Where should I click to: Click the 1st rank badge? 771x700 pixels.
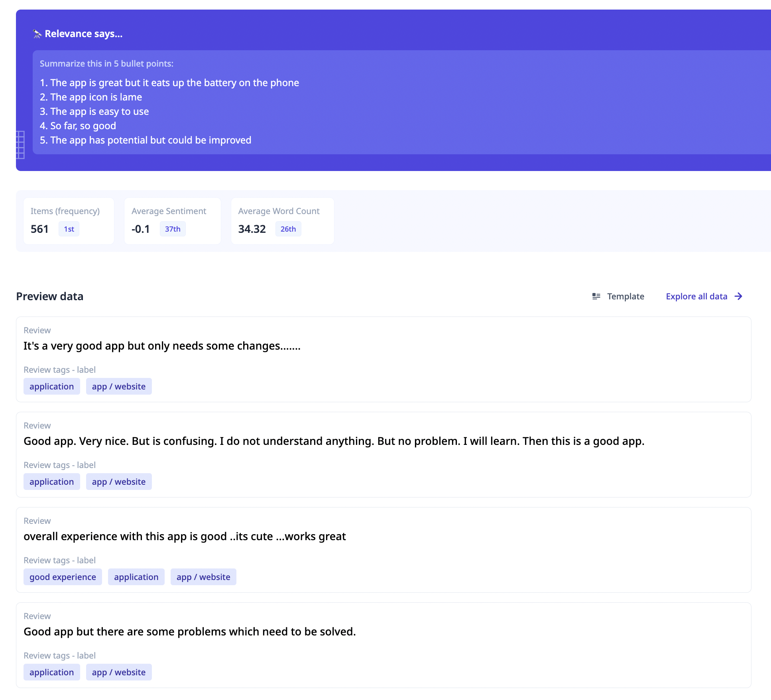[x=69, y=229]
